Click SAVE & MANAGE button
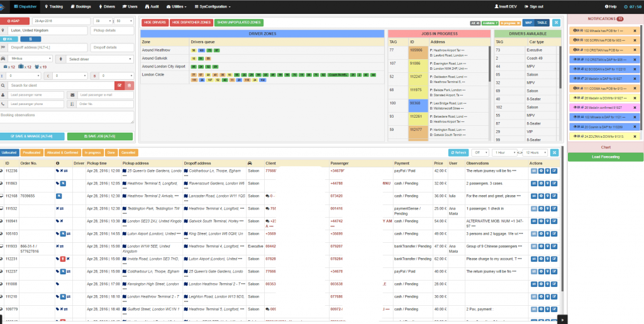 tap(32, 136)
